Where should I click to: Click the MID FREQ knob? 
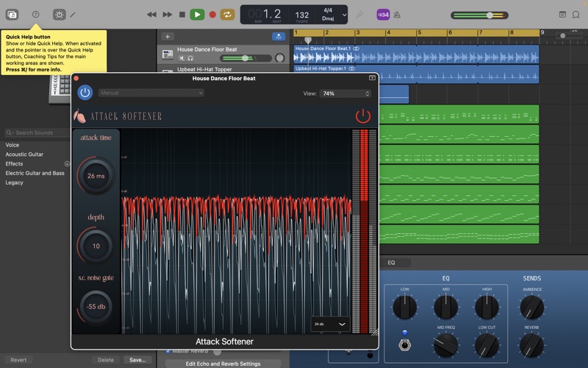(446, 344)
